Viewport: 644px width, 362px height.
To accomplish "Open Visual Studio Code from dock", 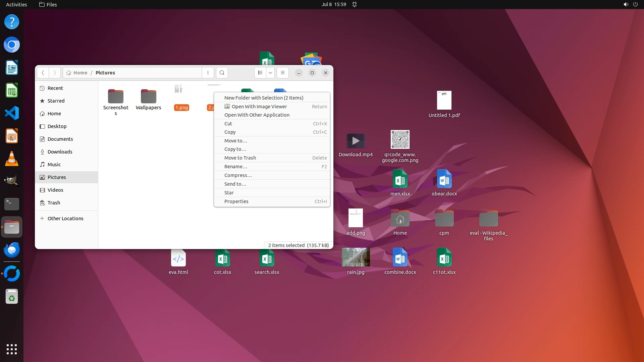I will (12, 113).
